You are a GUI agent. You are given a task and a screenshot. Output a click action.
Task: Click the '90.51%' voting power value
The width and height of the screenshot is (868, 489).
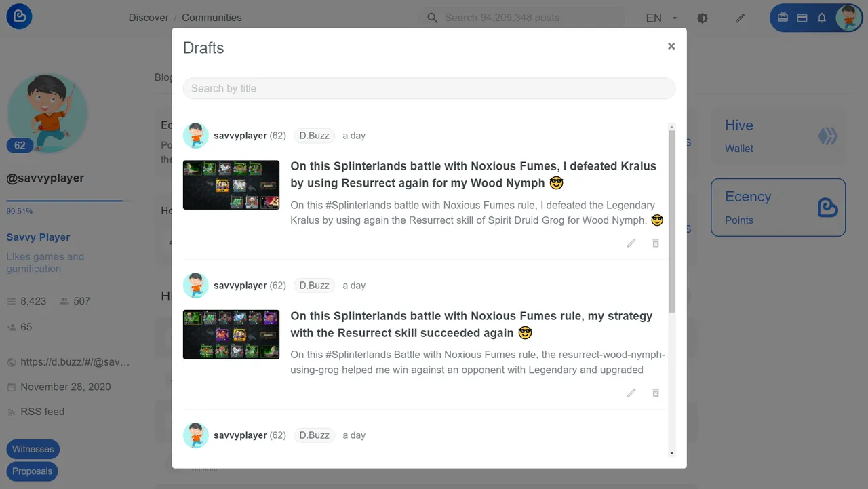point(20,211)
